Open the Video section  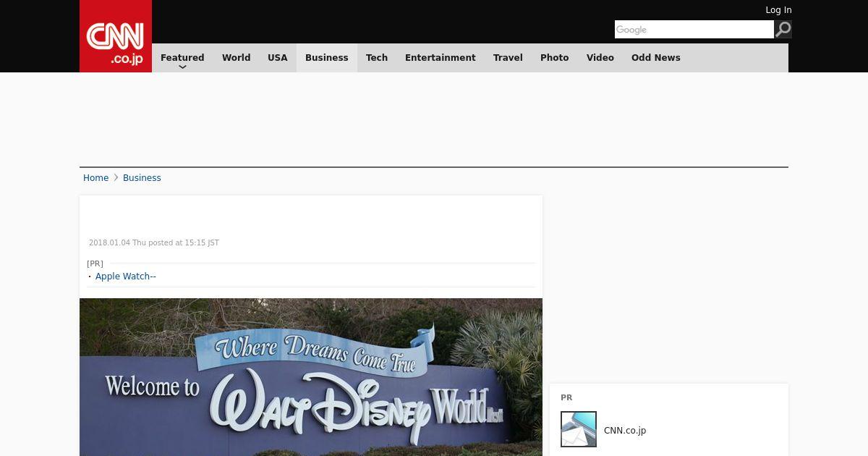[x=600, y=58]
